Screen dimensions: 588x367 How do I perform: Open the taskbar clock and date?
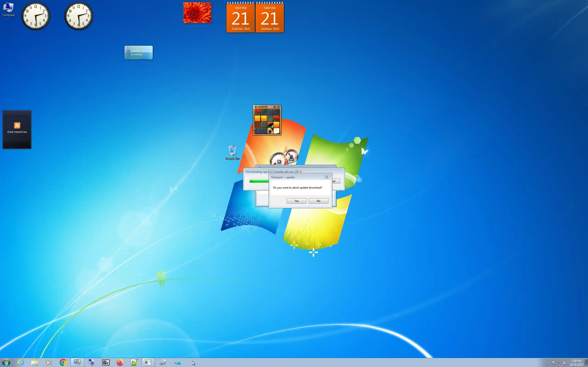576,363
